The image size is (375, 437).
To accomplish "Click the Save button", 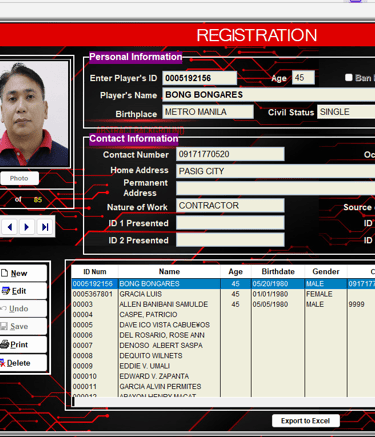I will click(23, 326).
